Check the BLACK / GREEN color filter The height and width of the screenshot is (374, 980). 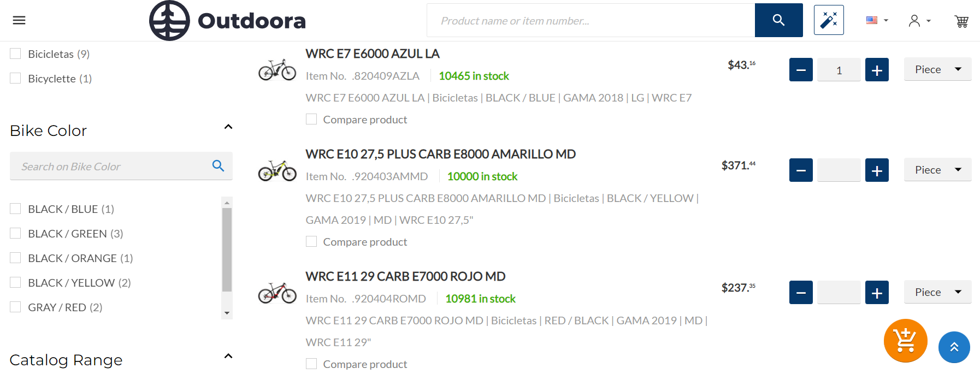point(16,234)
